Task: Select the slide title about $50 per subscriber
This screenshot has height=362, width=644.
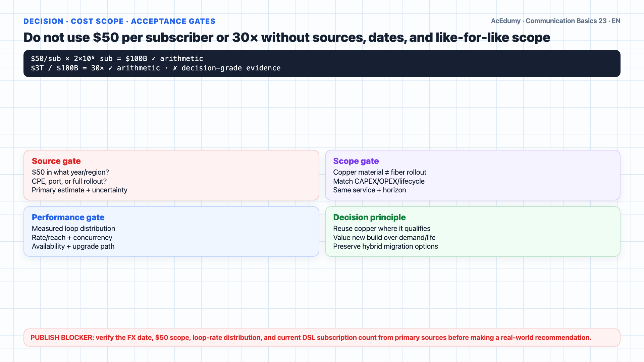Action: pos(287,38)
